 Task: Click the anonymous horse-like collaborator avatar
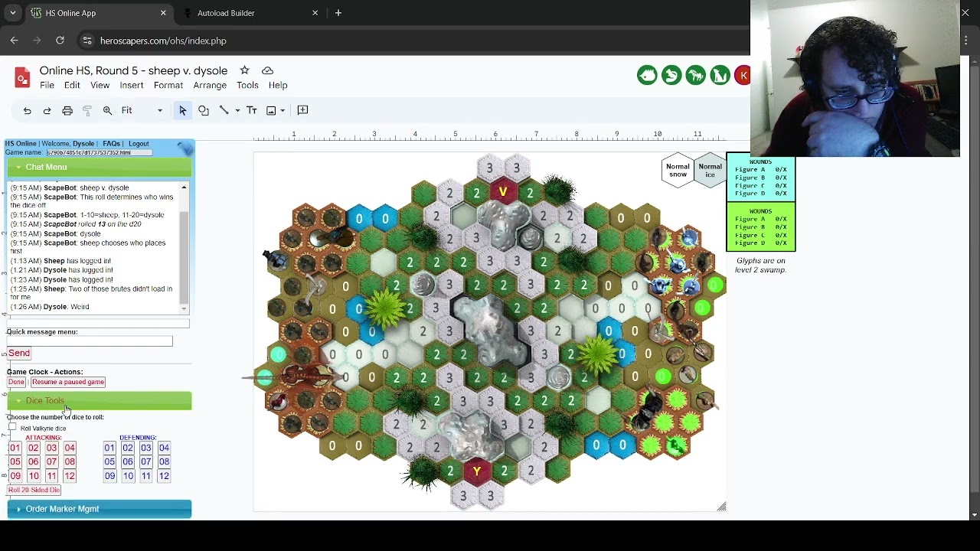(x=696, y=75)
